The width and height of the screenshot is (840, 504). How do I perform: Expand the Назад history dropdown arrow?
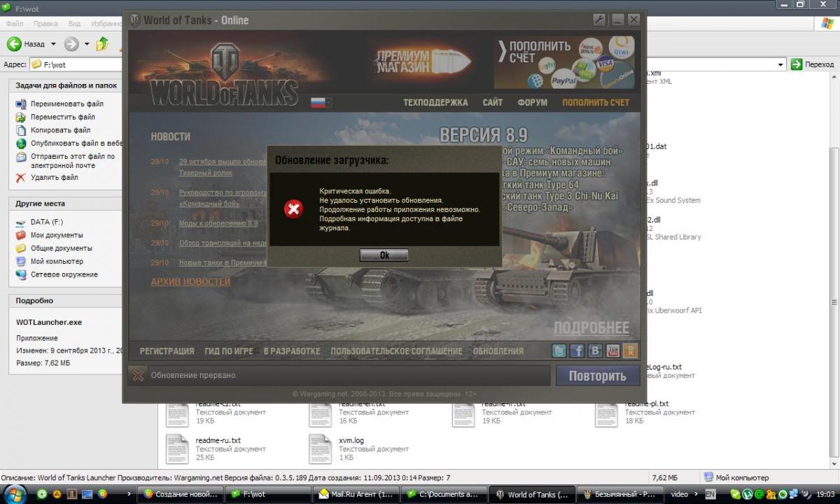pos(53,44)
